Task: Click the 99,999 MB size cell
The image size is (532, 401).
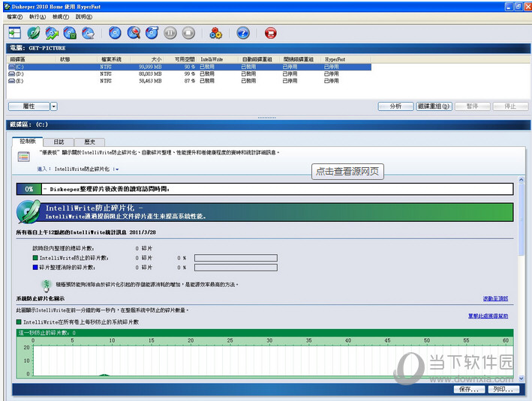Action: point(150,67)
